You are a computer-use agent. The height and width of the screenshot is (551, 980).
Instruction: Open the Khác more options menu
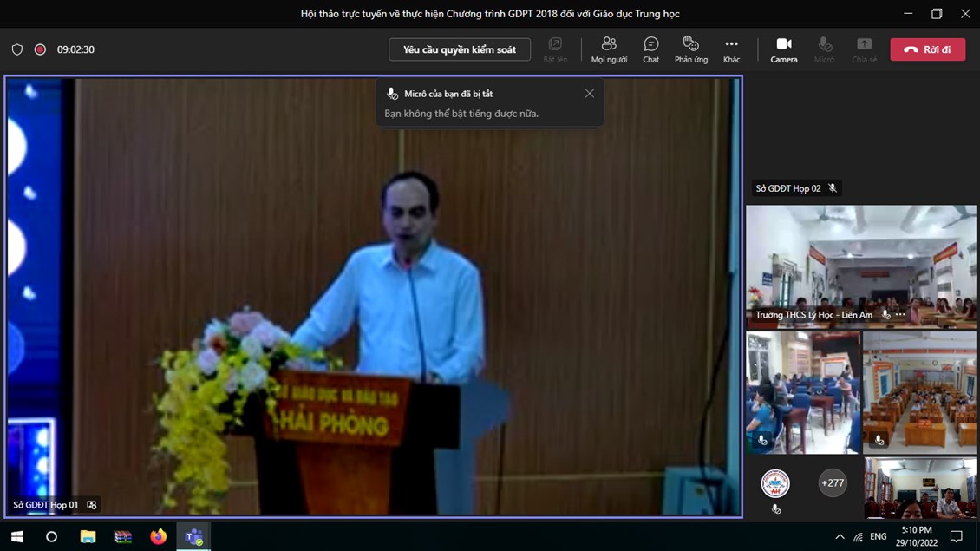[x=731, y=49]
